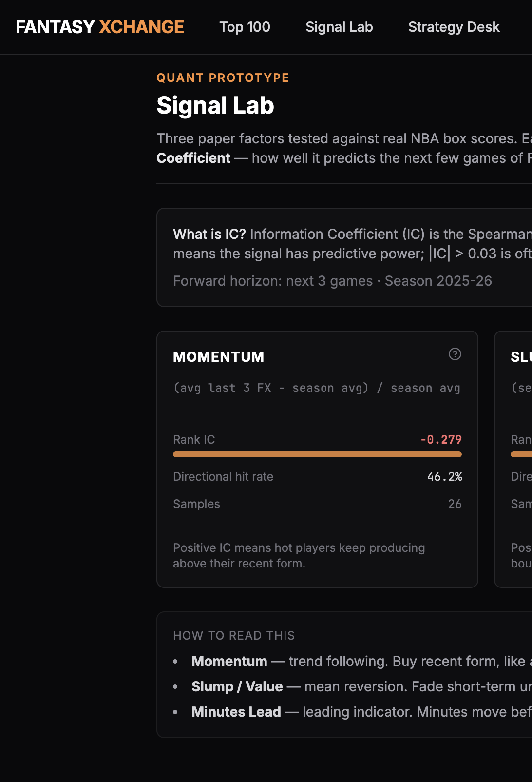This screenshot has width=532, height=782.
Task: Click the QUANT PROTOTYPE label
Action: [x=223, y=78]
